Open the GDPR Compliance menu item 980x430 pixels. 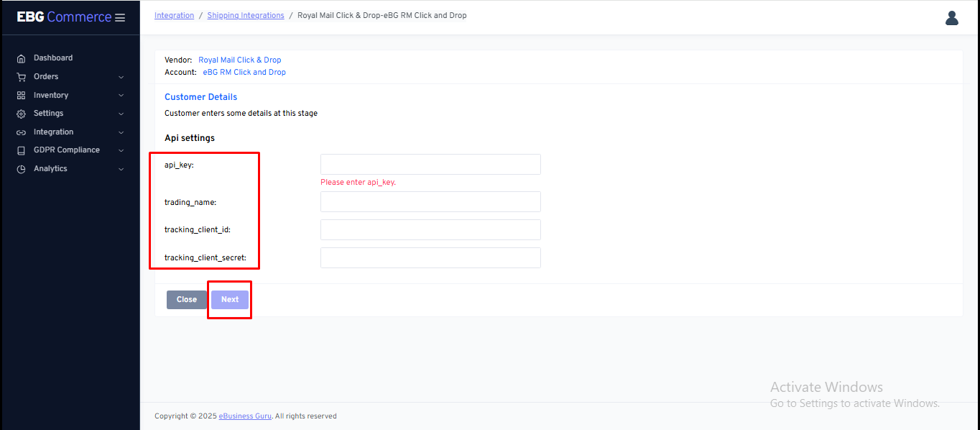click(66, 150)
